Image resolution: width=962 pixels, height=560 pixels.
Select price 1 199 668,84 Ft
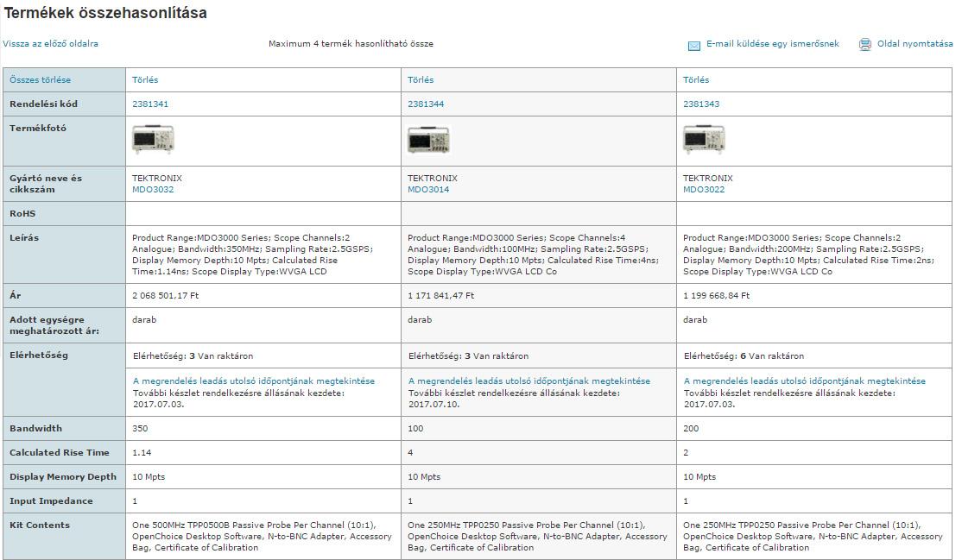coord(716,296)
